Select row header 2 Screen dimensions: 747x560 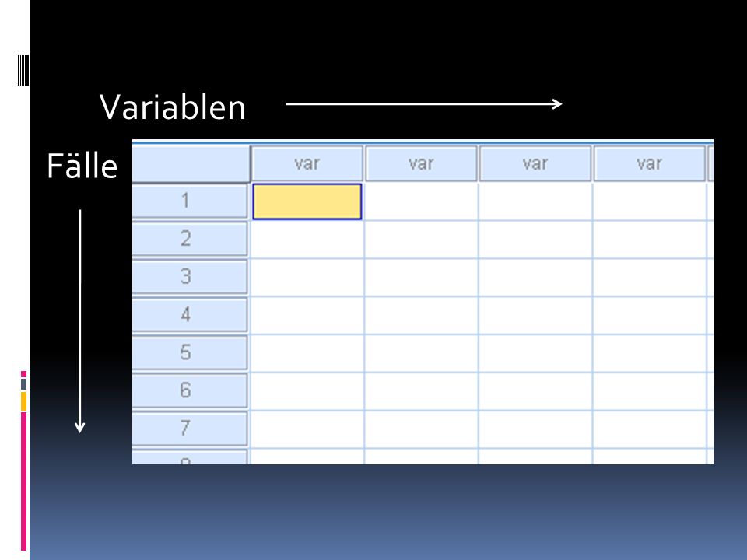[x=190, y=239]
